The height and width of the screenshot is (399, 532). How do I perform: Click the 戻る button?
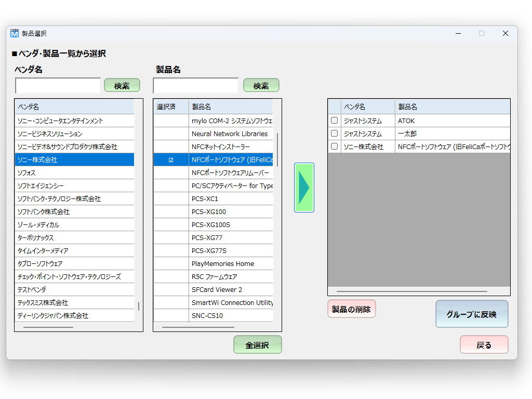point(484,344)
